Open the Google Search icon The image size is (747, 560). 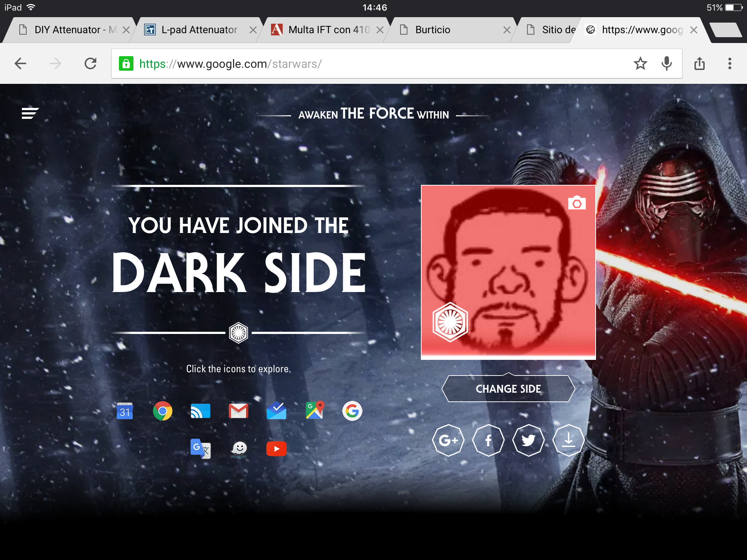coord(352,411)
